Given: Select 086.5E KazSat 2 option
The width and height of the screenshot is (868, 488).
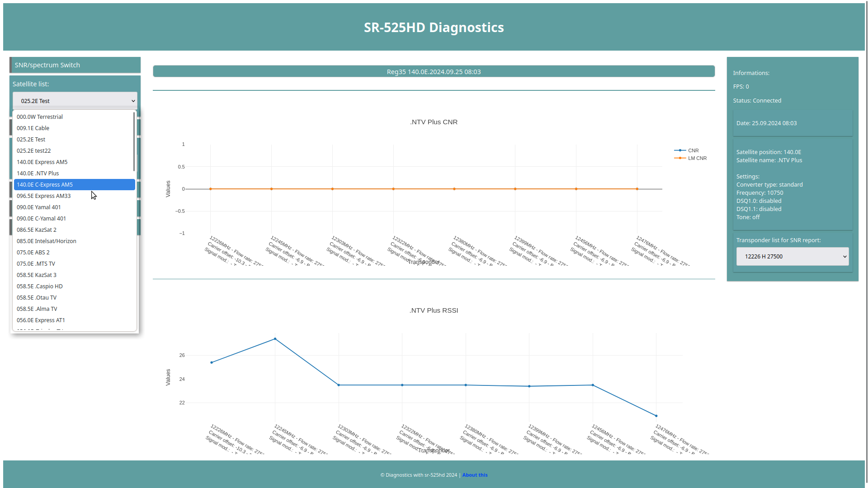Looking at the screenshot, I should [75, 230].
